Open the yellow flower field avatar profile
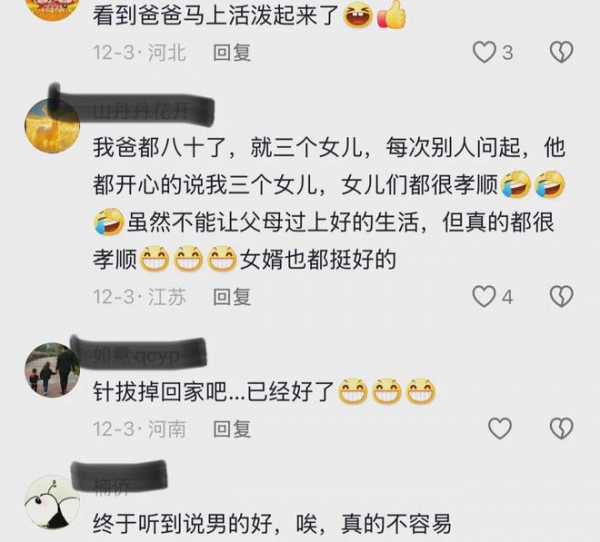 (x=52, y=126)
